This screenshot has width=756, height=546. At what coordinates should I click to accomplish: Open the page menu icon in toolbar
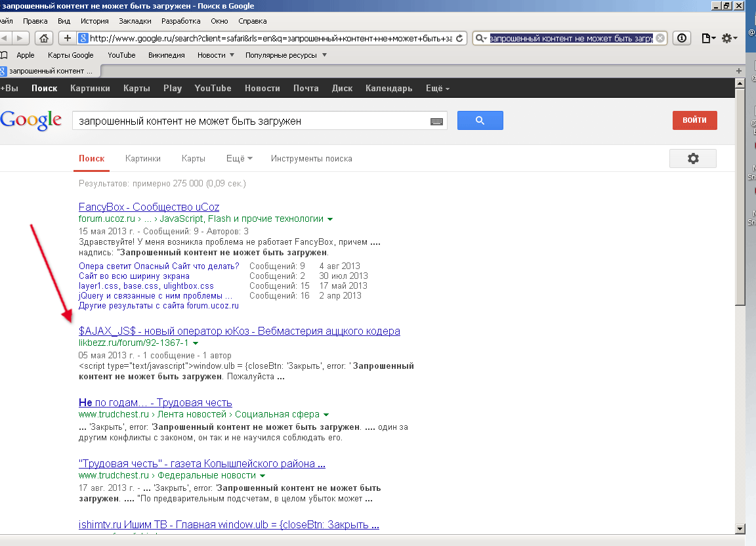(708, 38)
